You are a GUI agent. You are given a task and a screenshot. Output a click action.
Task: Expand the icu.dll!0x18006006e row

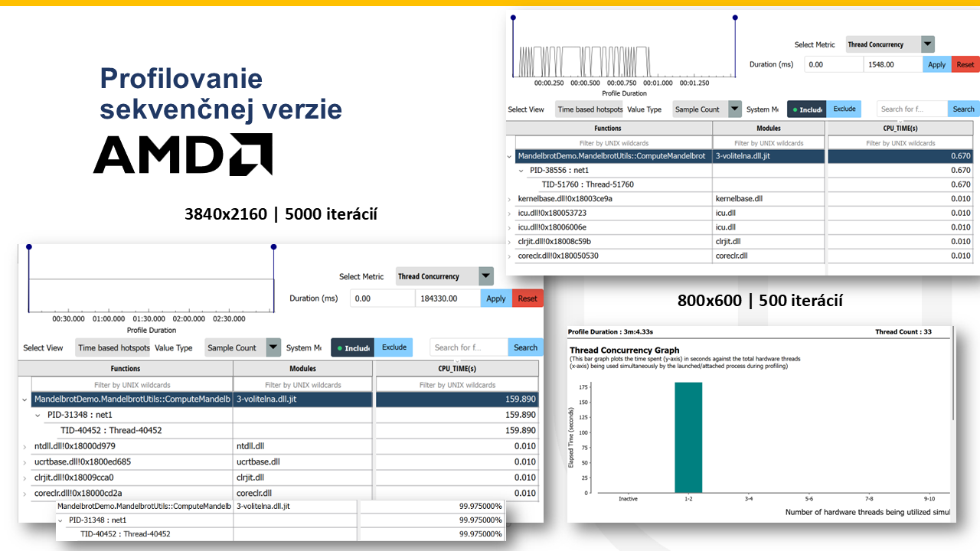[511, 227]
